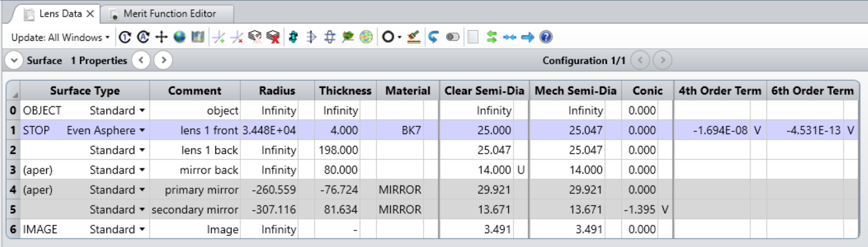Click the U solve cell beside 14.000
Image resolution: width=868 pixels, height=247 pixels.
point(521,170)
